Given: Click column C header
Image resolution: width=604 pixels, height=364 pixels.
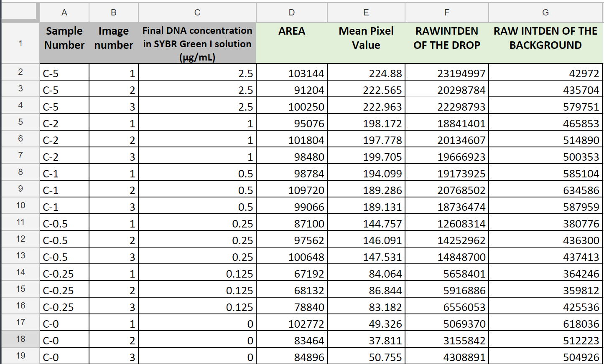Looking at the screenshot, I should pyautogui.click(x=197, y=13).
